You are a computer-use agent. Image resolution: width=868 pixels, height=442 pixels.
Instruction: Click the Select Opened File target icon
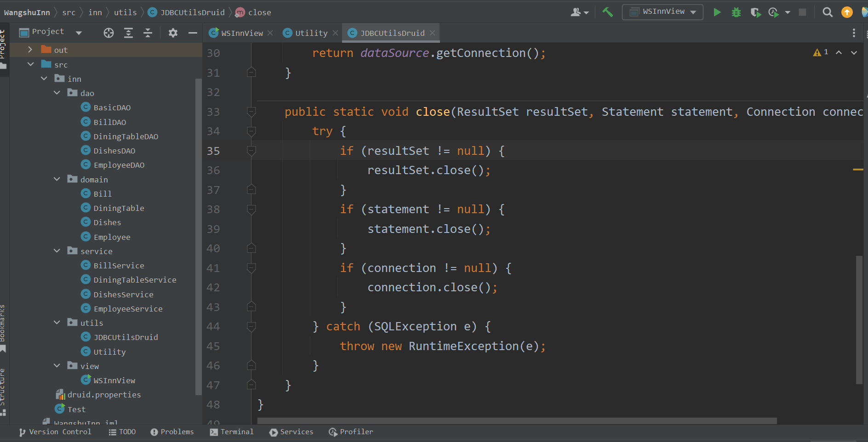(x=108, y=33)
